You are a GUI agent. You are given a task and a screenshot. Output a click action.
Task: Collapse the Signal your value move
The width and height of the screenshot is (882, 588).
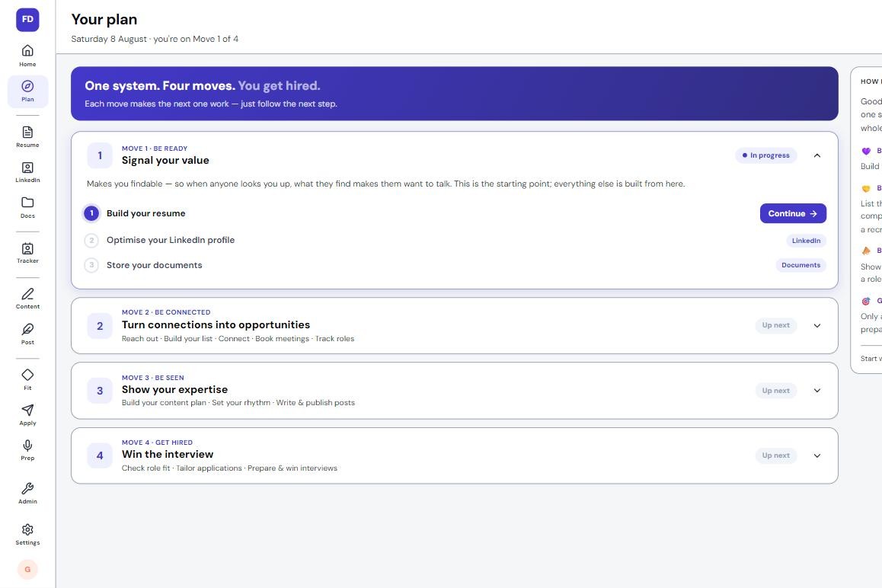817,155
